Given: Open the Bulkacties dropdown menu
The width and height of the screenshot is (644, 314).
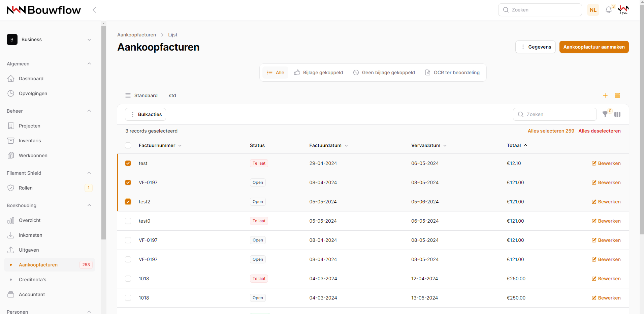Looking at the screenshot, I should 146,114.
